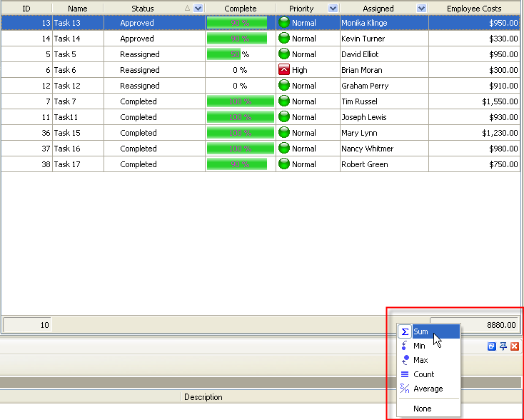Open the Priority column filter dropdown
The height and width of the screenshot is (420, 524).
click(333, 9)
